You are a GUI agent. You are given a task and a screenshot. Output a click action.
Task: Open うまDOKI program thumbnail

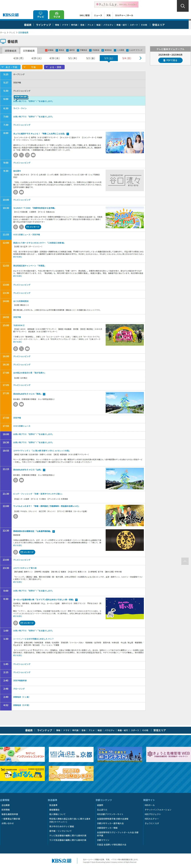(125, 335)
